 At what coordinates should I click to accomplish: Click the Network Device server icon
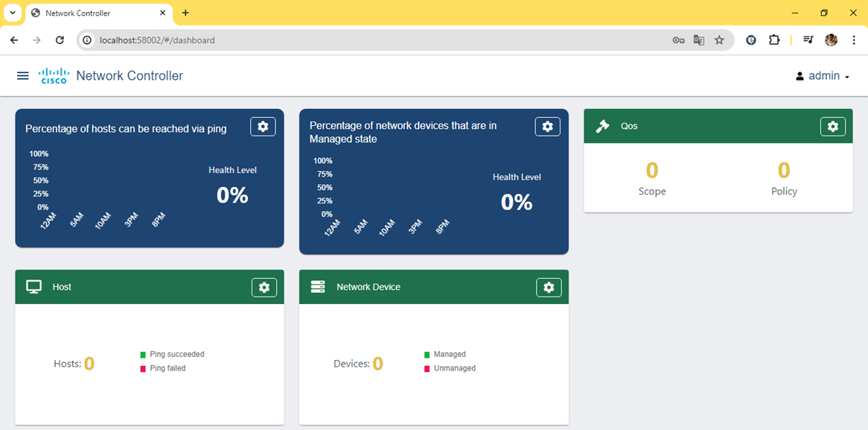click(x=318, y=287)
